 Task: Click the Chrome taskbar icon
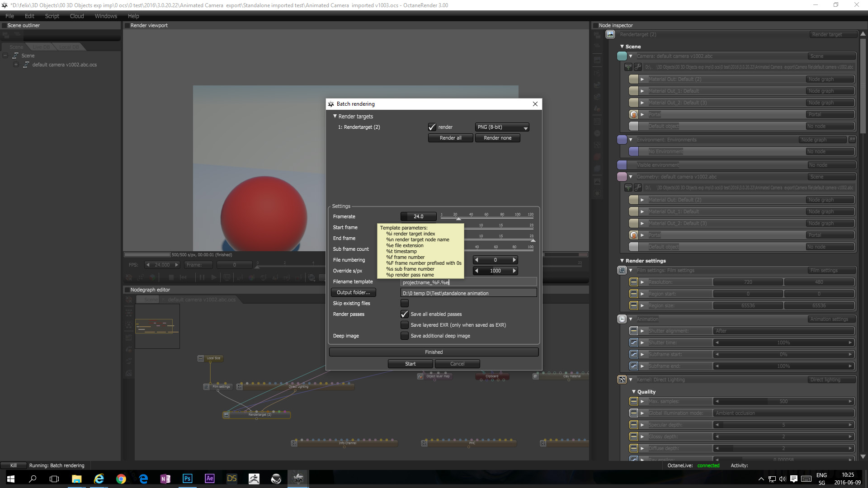tap(121, 479)
